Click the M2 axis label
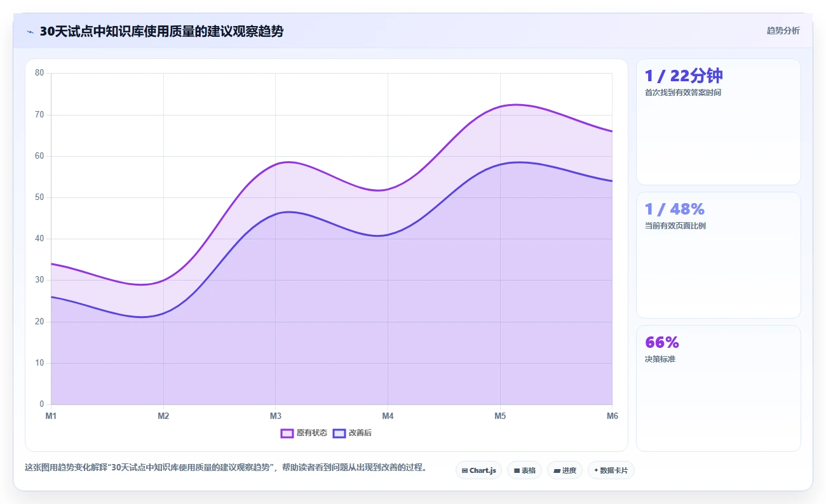This screenshot has width=826, height=504. tap(163, 416)
